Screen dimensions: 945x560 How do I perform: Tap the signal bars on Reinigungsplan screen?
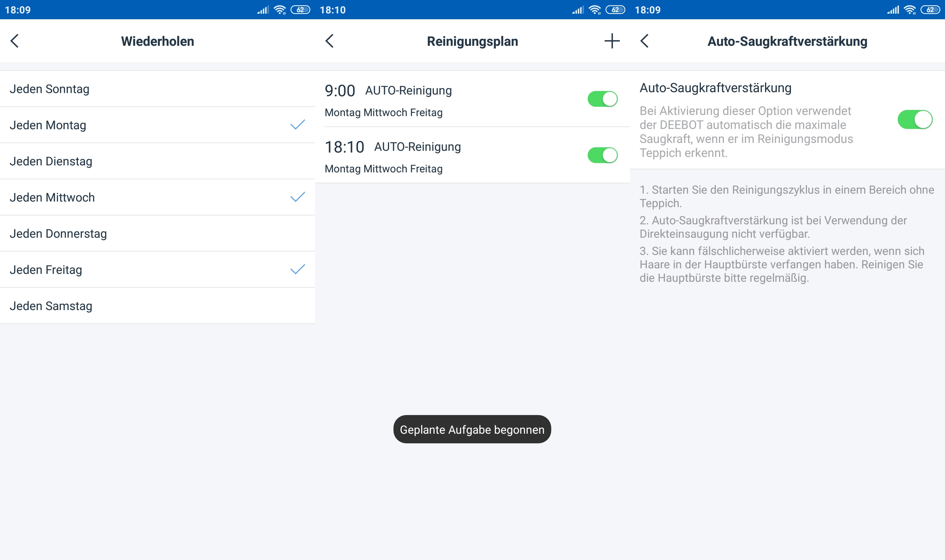(578, 10)
